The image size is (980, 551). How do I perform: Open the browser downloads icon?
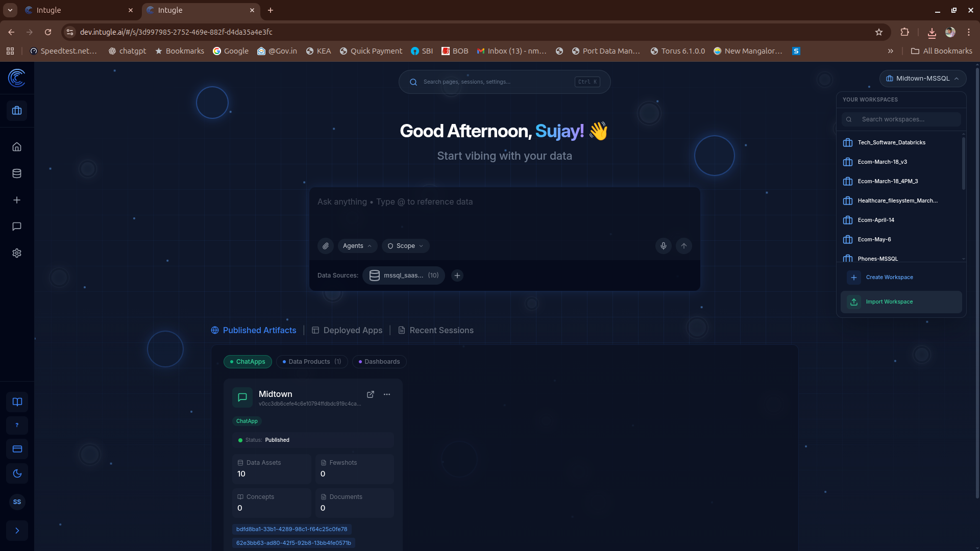click(932, 32)
